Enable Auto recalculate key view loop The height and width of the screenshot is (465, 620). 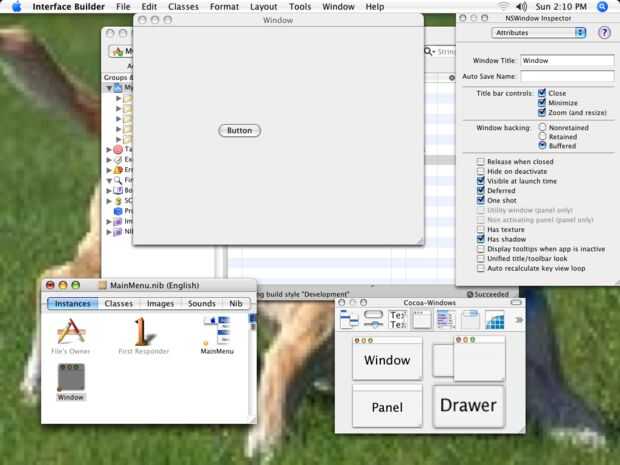tap(480, 268)
